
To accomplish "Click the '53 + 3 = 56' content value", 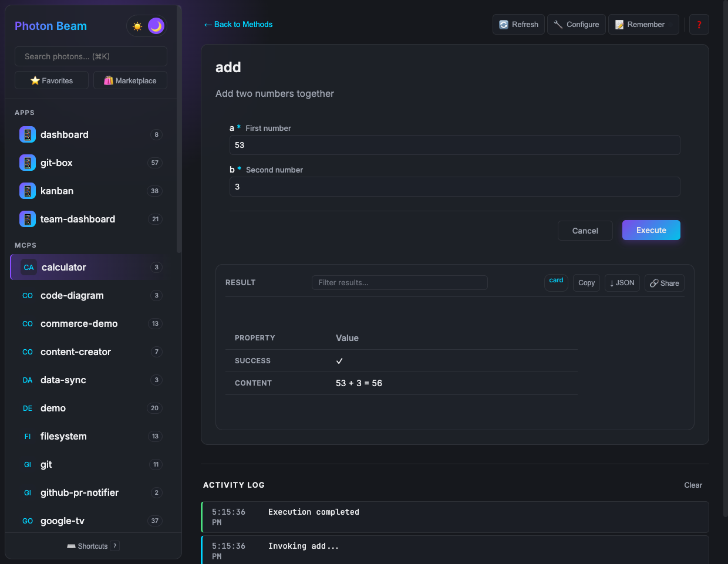I will tap(359, 383).
